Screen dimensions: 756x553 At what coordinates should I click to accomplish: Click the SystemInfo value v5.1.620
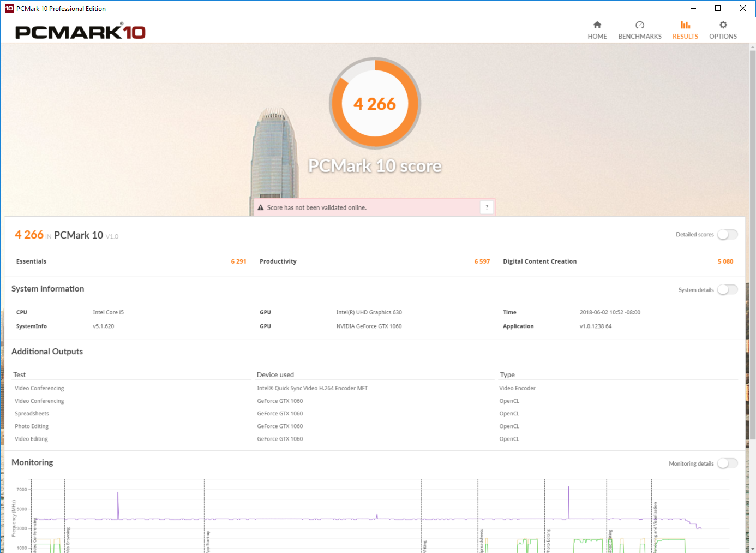104,326
